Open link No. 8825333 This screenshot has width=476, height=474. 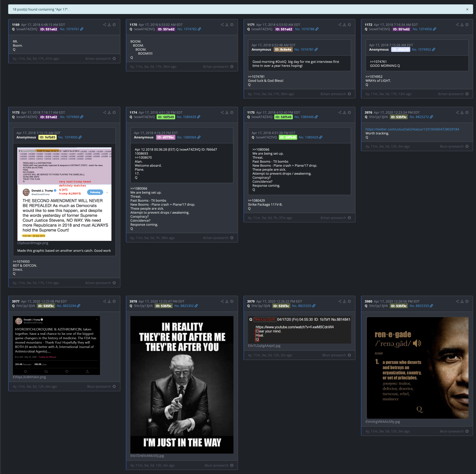coord(421,306)
